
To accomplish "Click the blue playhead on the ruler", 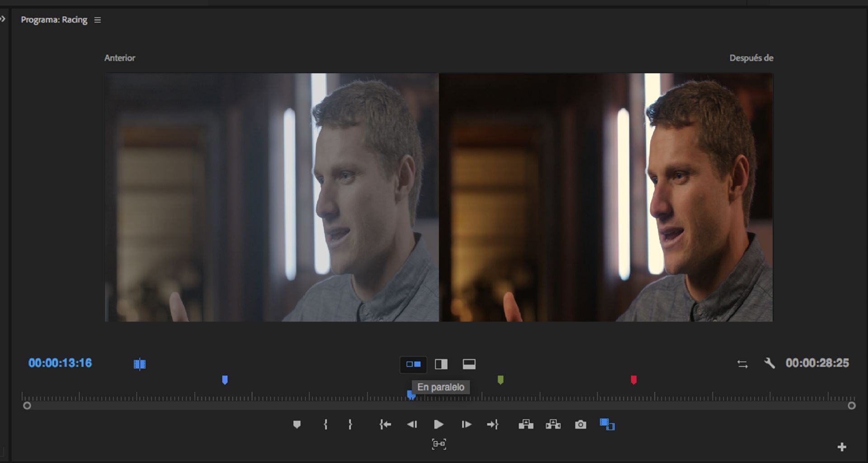I will 410,395.
